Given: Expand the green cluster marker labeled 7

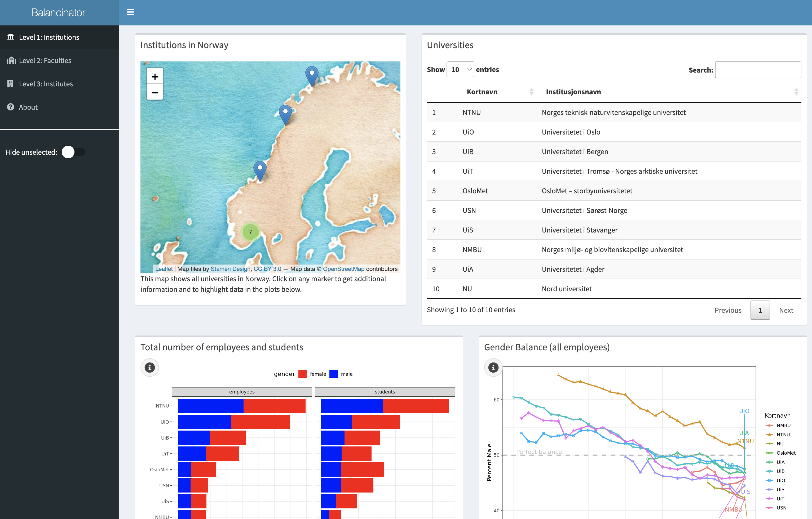Looking at the screenshot, I should [x=250, y=232].
